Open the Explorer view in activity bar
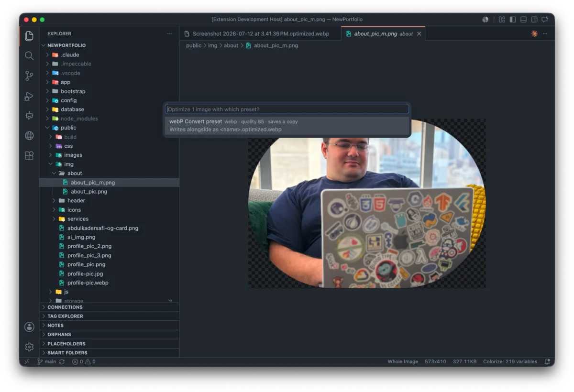 click(29, 36)
